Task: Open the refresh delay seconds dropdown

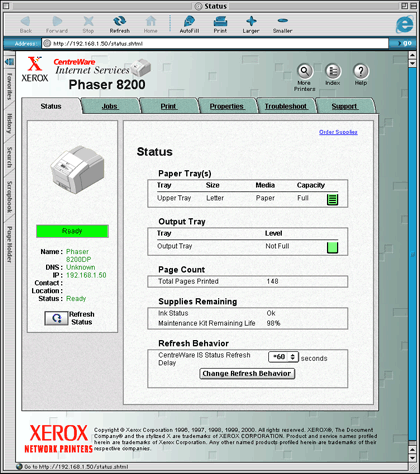Action: click(x=283, y=357)
